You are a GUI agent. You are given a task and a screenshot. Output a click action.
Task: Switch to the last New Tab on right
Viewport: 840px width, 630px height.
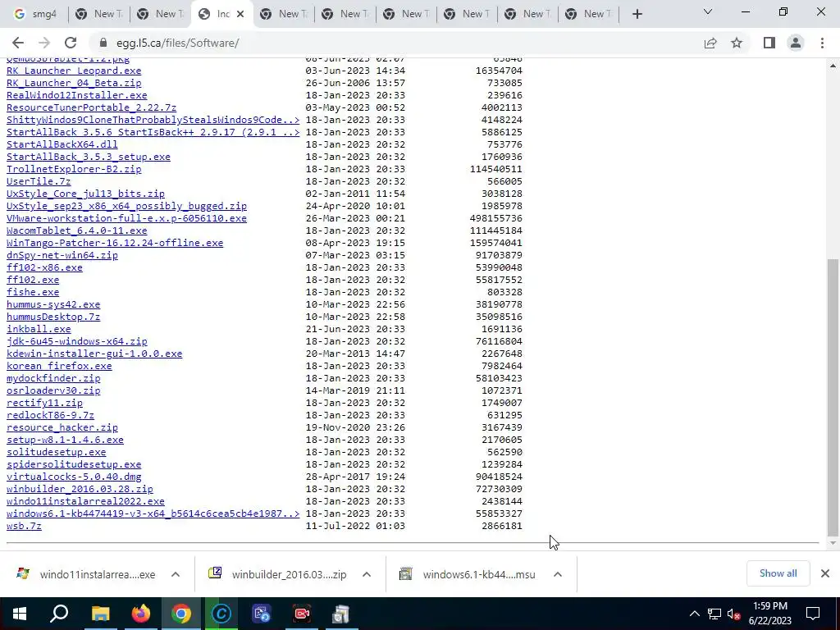tap(589, 15)
